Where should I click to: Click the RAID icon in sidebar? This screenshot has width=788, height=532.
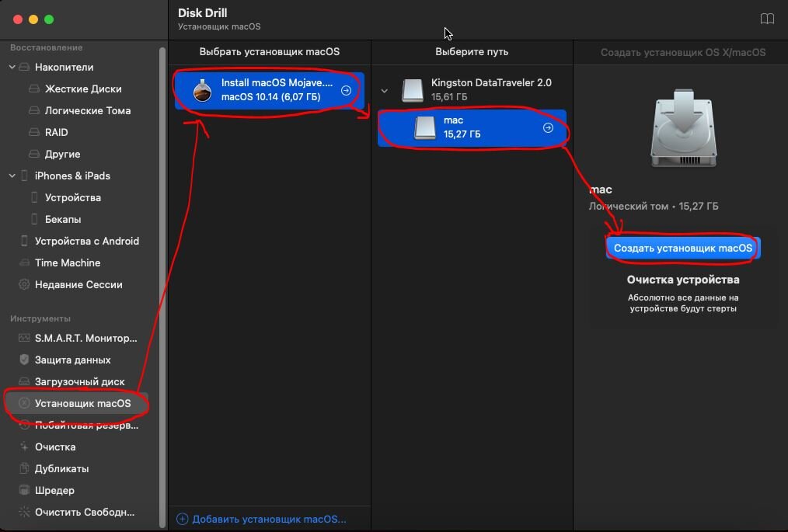click(34, 132)
